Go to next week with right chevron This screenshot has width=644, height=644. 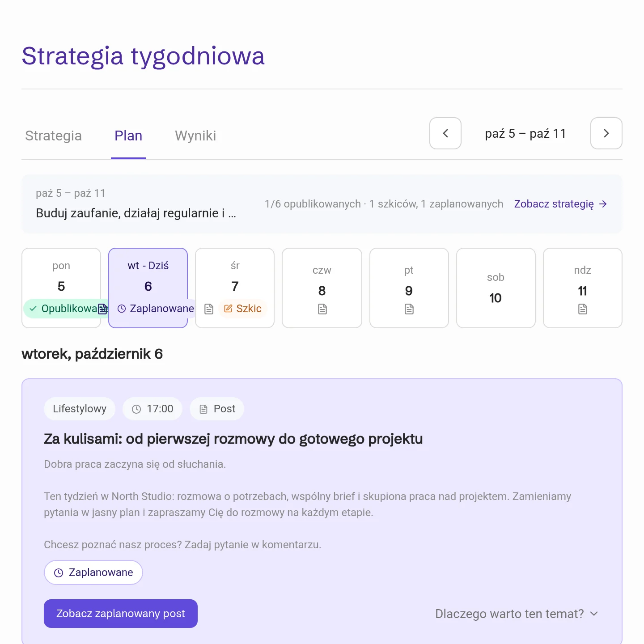[606, 133]
